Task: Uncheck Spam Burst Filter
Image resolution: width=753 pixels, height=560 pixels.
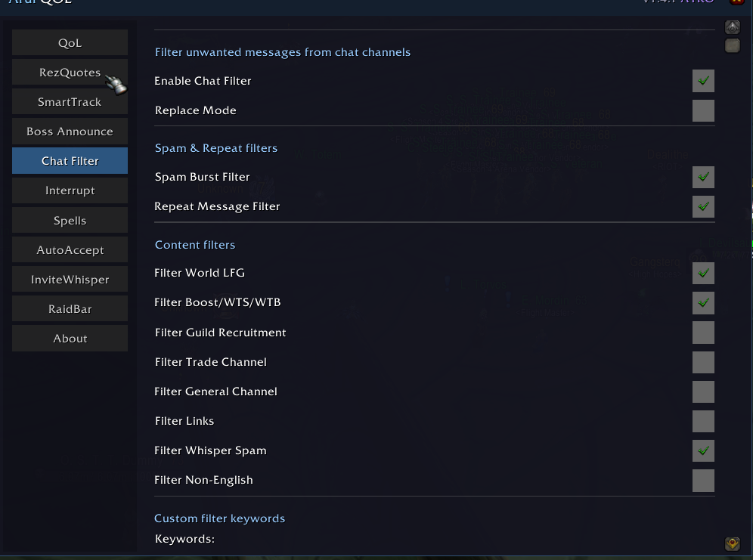Action: click(x=703, y=177)
